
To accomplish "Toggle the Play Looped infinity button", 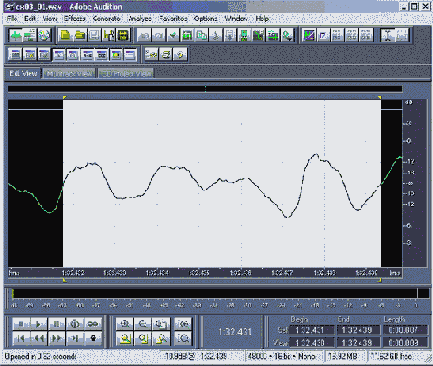I will [x=93, y=324].
